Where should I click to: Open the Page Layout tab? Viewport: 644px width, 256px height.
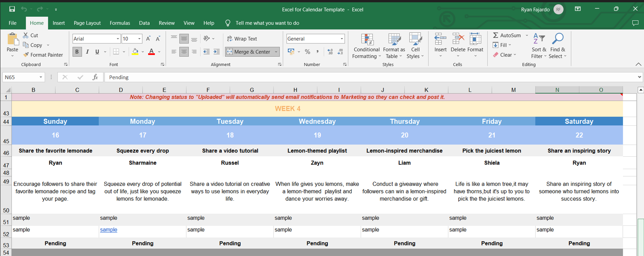point(87,23)
